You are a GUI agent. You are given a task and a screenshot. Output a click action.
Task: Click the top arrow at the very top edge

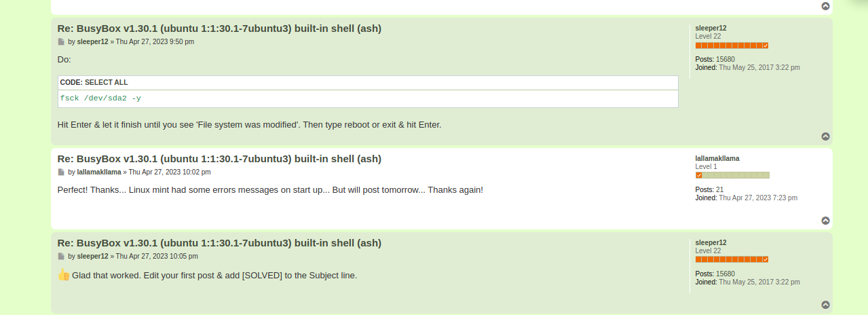tap(825, 6)
